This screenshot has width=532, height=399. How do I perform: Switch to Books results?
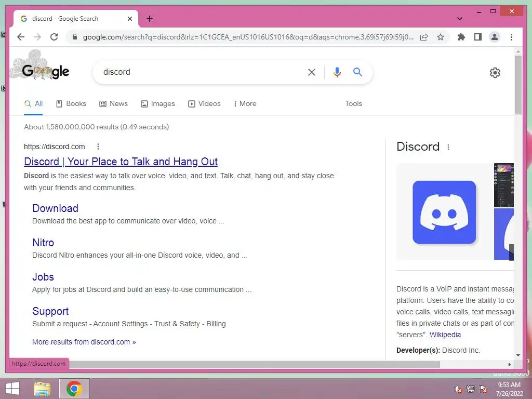[71, 104]
